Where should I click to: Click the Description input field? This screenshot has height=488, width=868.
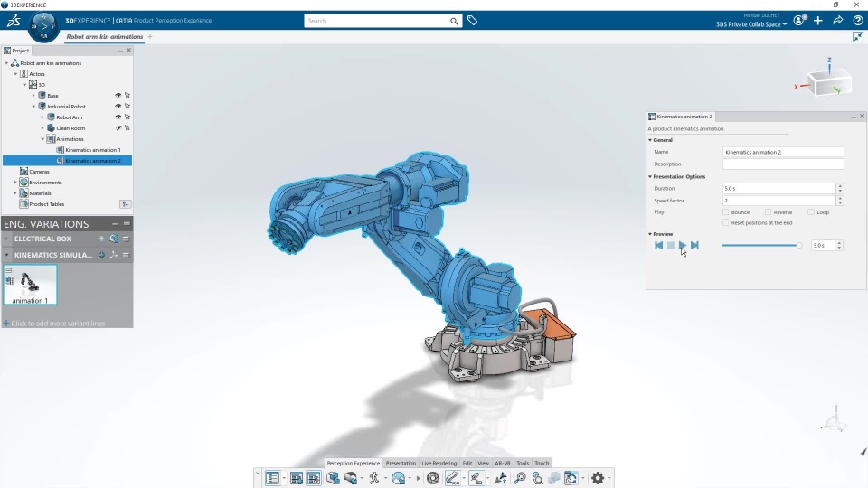(x=783, y=164)
